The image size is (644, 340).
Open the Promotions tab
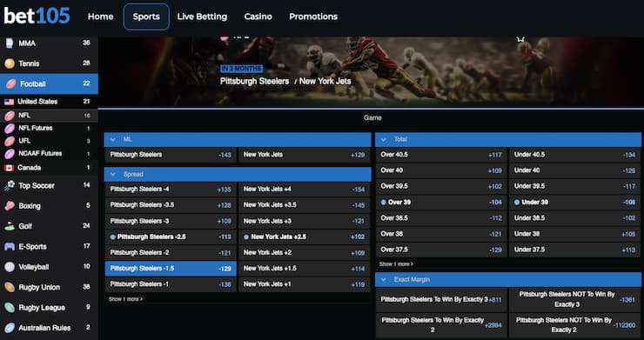[x=313, y=17]
